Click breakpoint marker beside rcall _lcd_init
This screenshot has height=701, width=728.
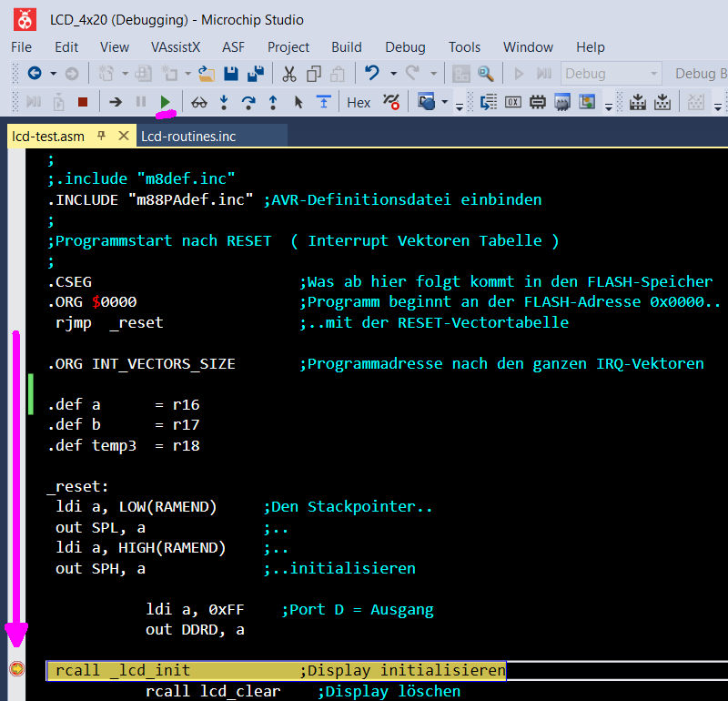point(17,669)
